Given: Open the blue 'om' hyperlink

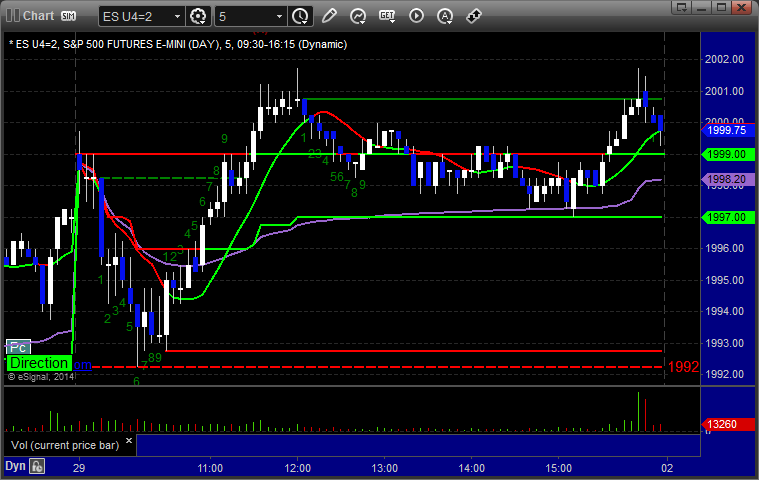Looking at the screenshot, I should (x=82, y=365).
